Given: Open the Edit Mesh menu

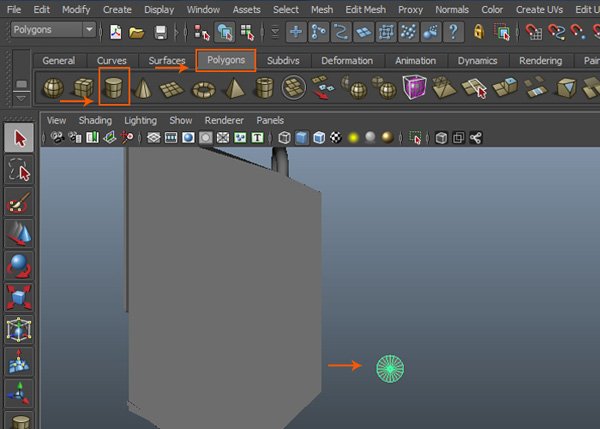Looking at the screenshot, I should [x=365, y=9].
